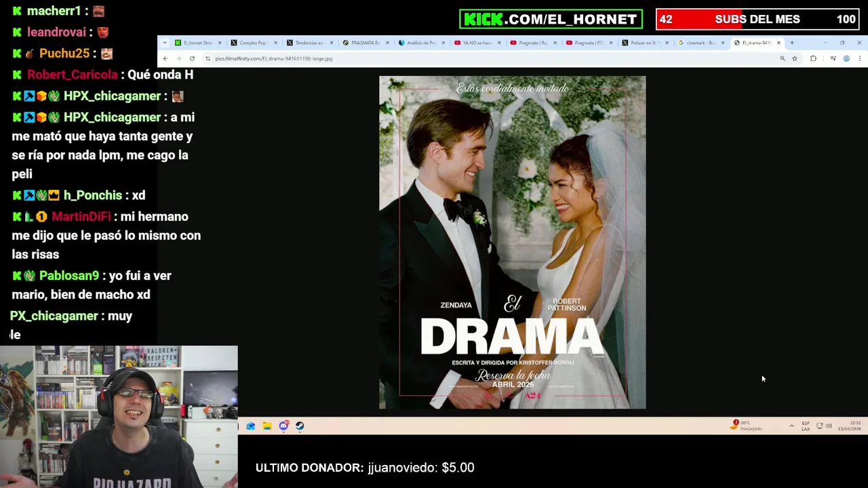
Task: Click the browser forward arrow button
Action: click(x=178, y=59)
